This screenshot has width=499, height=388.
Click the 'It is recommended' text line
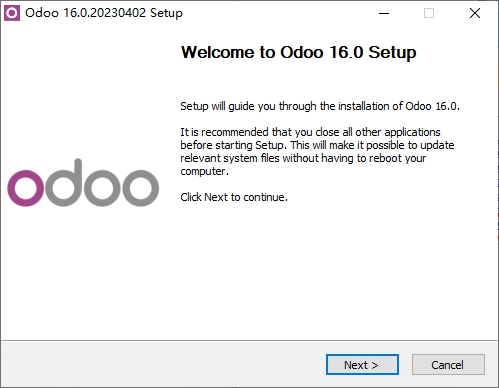pos(310,132)
